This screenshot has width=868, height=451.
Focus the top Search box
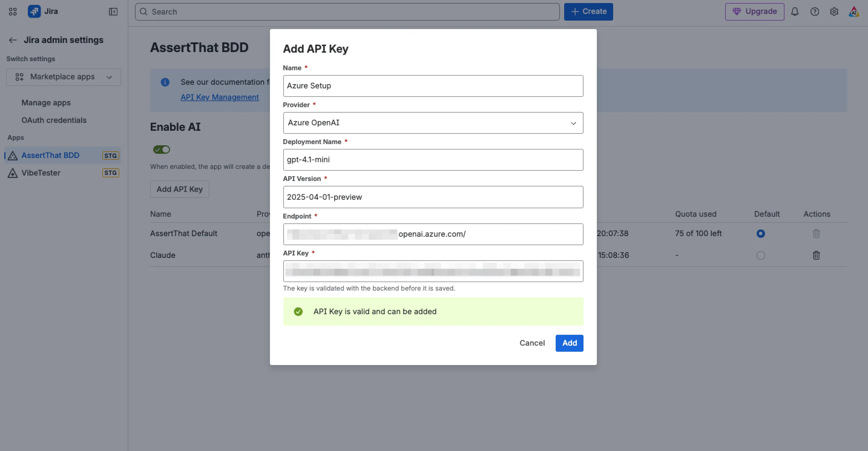coord(347,12)
